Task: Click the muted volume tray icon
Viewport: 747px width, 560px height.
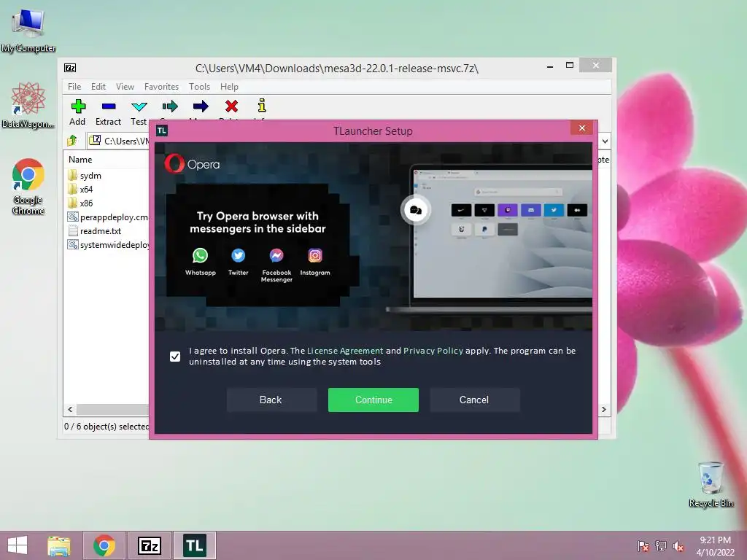Action: 679,545
